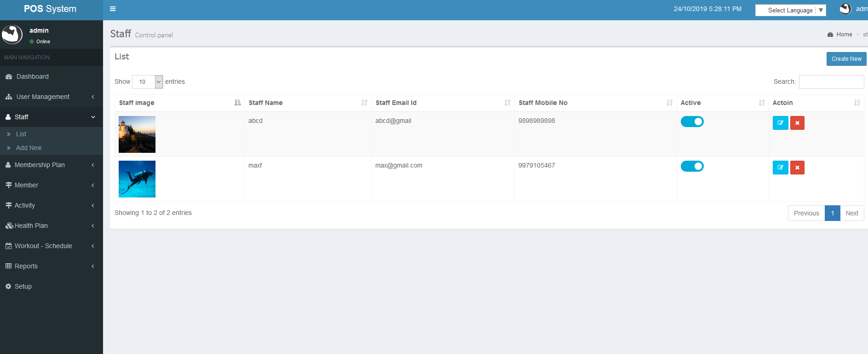
Task: Sort by Staff image column icon
Action: 237,103
